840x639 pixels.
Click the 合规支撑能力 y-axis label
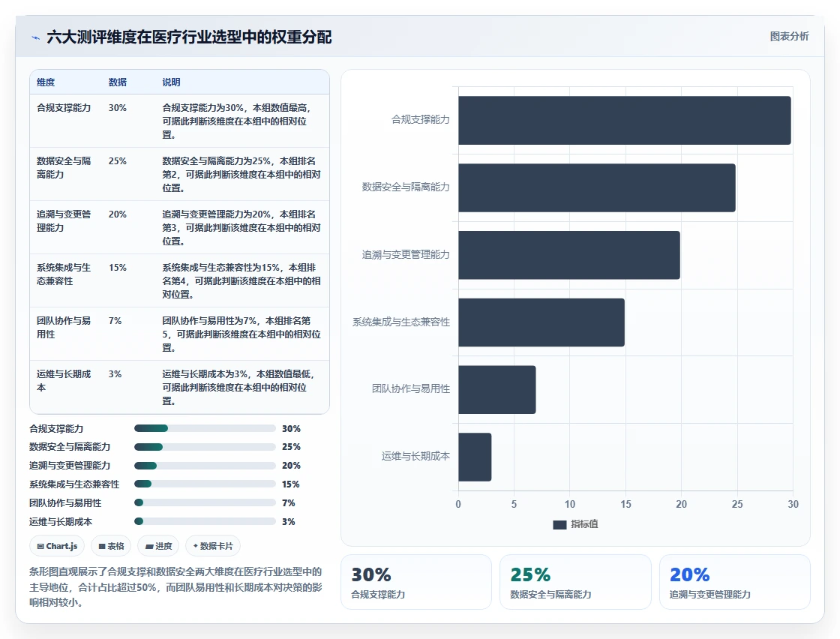(421, 119)
